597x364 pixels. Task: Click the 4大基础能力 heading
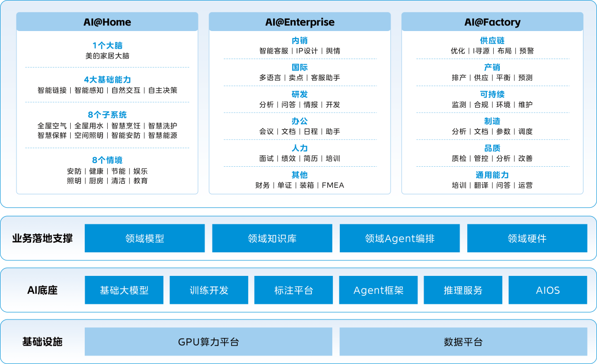[107, 80]
